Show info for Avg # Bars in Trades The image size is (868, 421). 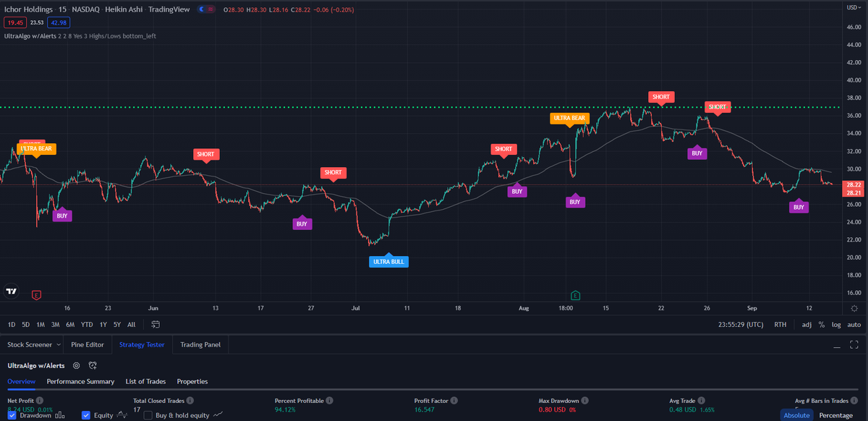[x=853, y=400]
